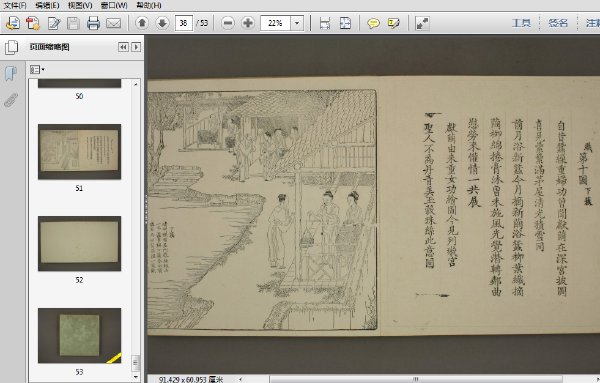Open the thumbnail options dropdown menu

[x=37, y=70]
